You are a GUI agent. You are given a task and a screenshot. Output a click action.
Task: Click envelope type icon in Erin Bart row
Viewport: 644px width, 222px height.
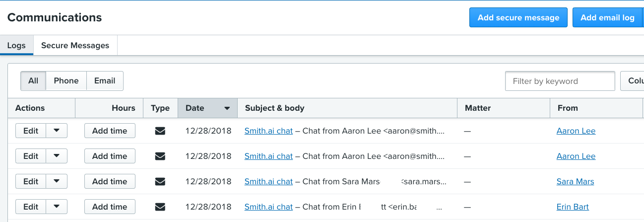(160, 207)
